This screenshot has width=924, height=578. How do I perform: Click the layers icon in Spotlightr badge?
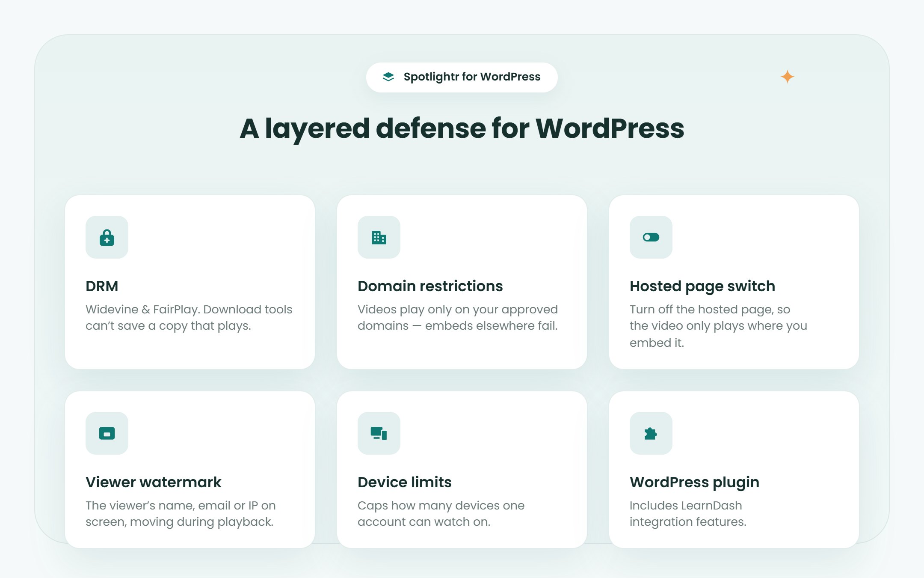click(x=388, y=77)
